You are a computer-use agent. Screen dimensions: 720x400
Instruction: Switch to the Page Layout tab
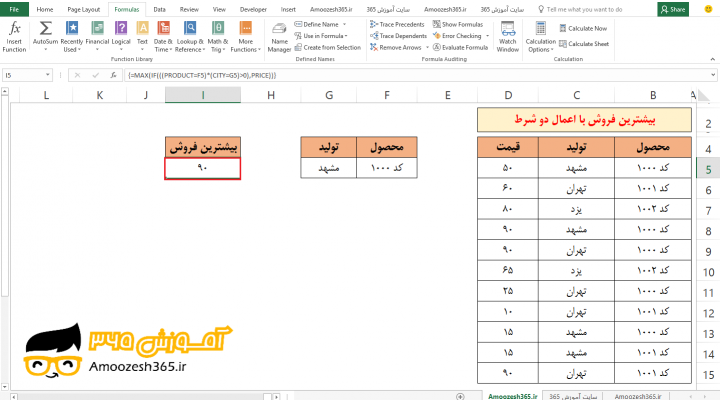point(84,9)
